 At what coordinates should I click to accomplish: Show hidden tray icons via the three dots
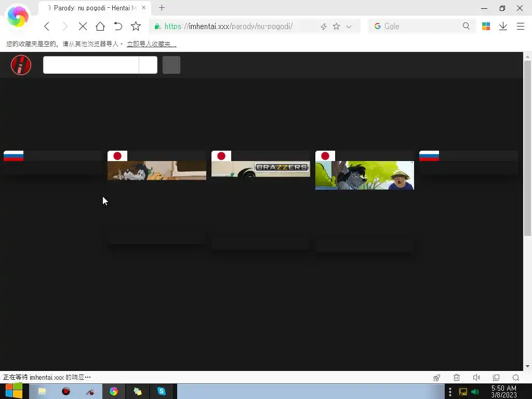(450, 392)
